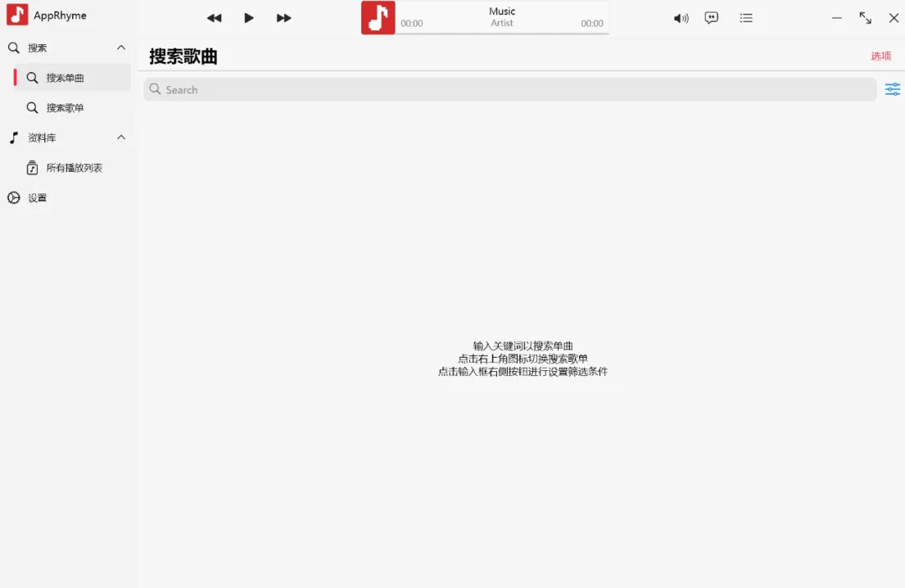This screenshot has height=588, width=905.
Task: Click the magnifier icon inside search box
Action: pyautogui.click(x=155, y=90)
